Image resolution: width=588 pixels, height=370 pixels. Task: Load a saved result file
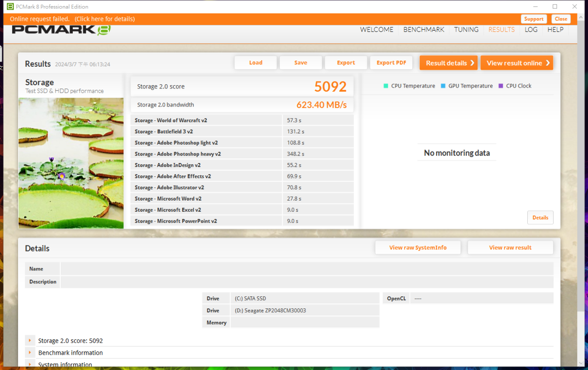[255, 63]
